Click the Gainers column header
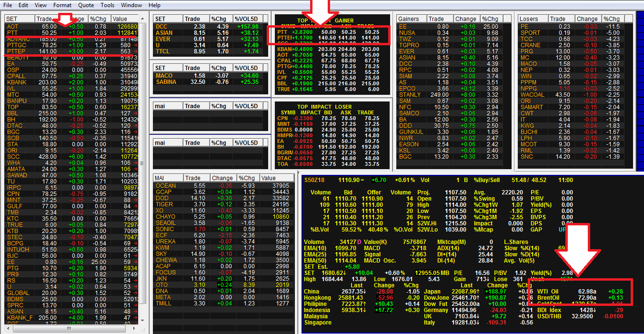 tap(411, 19)
